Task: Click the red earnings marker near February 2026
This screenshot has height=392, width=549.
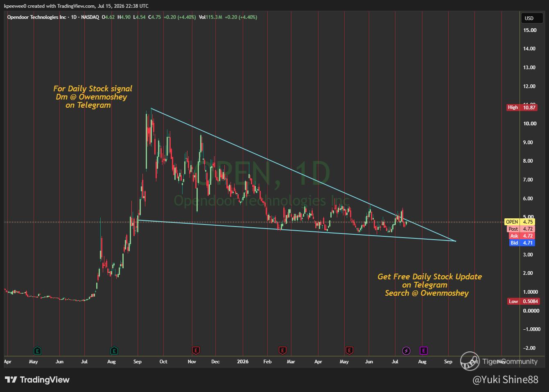Action: click(x=282, y=350)
